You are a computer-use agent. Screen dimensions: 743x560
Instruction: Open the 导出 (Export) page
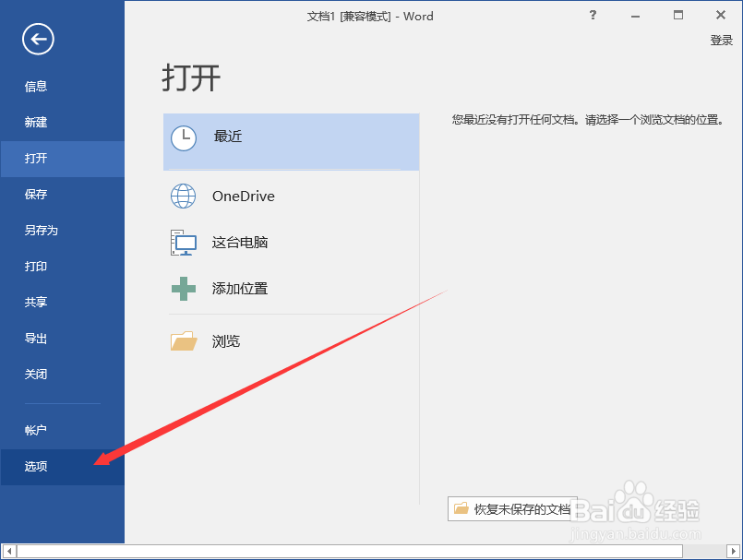[x=62, y=339]
